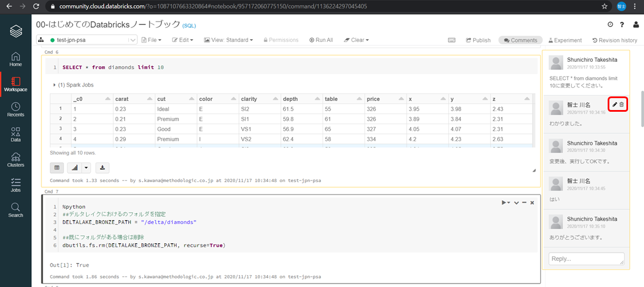Open Revision history

tap(615, 40)
